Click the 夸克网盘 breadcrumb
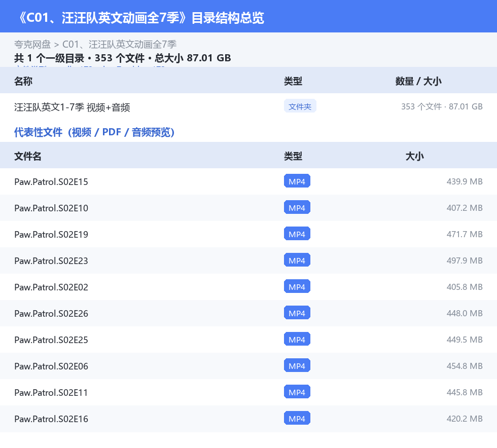 pyautogui.click(x=32, y=45)
